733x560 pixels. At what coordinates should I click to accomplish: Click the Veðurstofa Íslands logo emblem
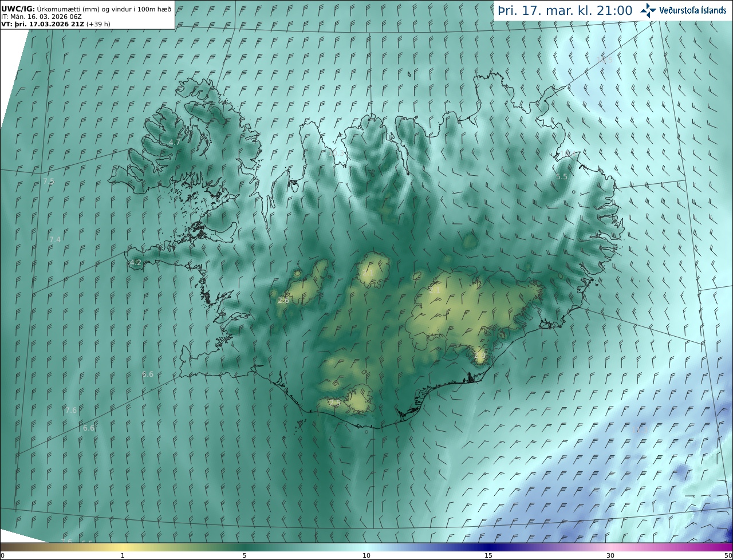tap(648, 10)
